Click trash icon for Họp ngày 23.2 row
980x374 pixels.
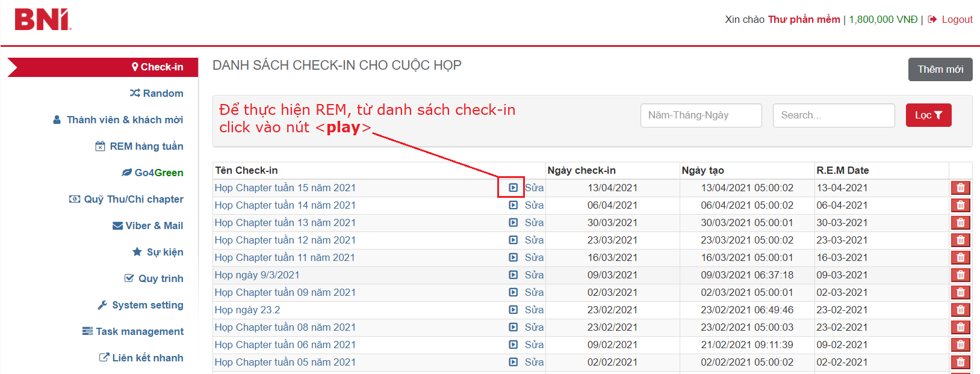tap(960, 310)
